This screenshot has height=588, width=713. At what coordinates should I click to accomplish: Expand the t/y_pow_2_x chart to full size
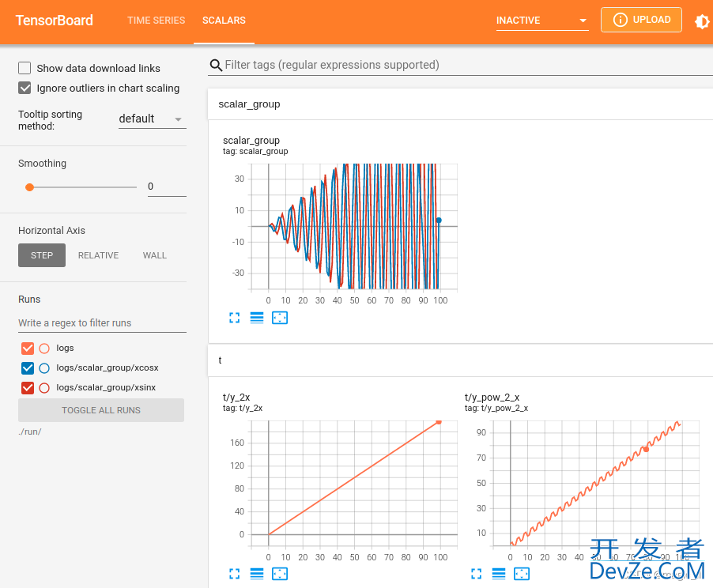coord(476,574)
